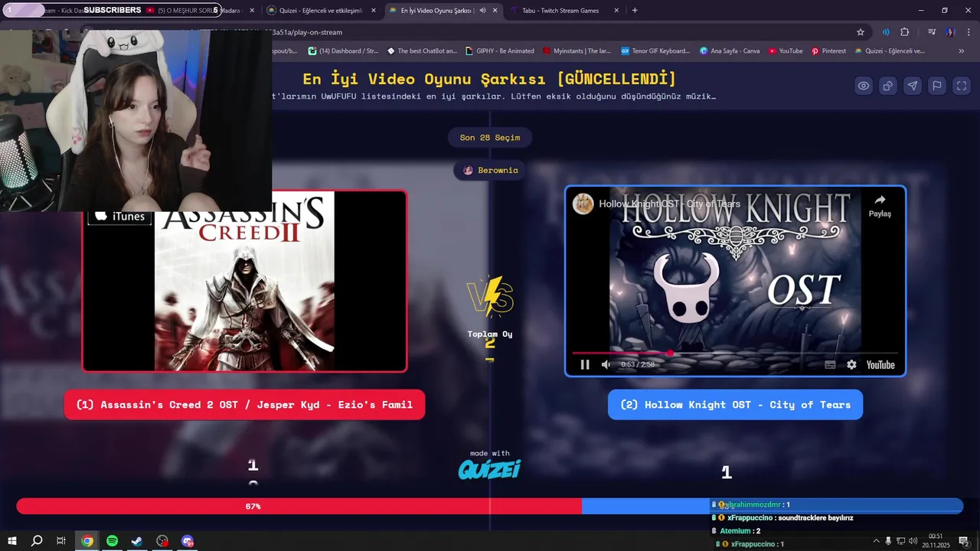Click the iTunes badge on Assassin's Creed card
Image resolution: width=980 pixels, height=551 pixels.
tap(121, 217)
